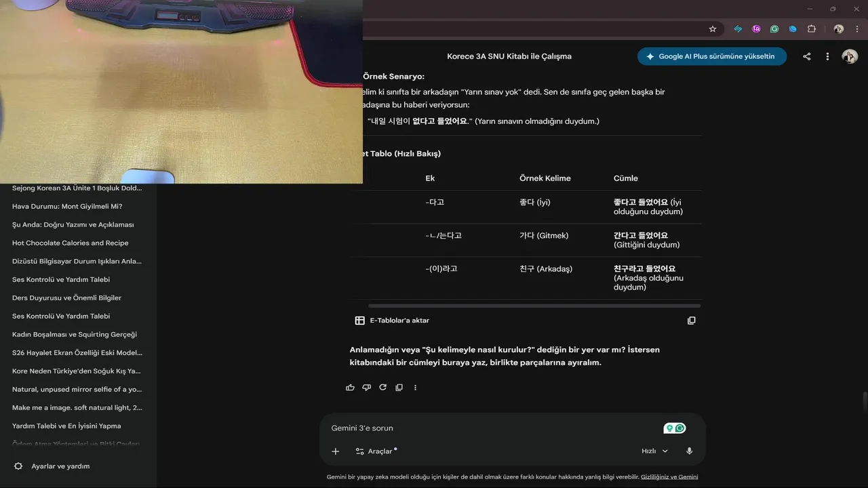Screen dimensions: 868x488
Task: Open chat Hava Durumu: Mont Giyilmeli Mi?
Action: tap(67, 206)
